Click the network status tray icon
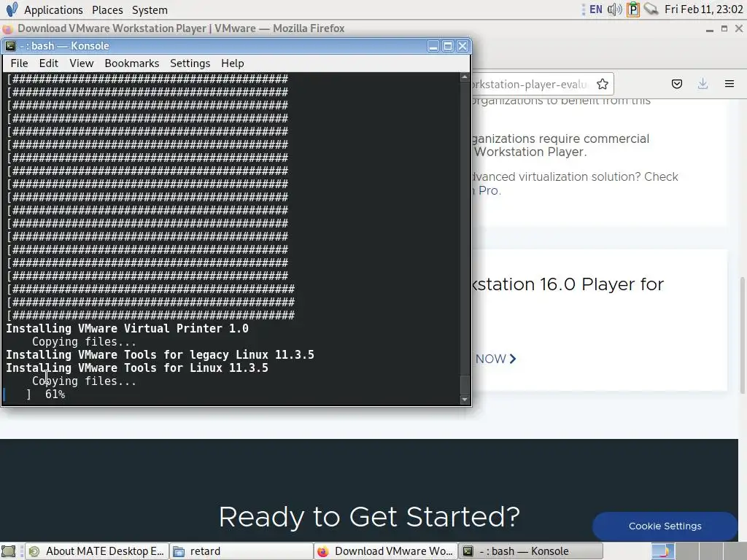The image size is (747, 560). click(651, 9)
